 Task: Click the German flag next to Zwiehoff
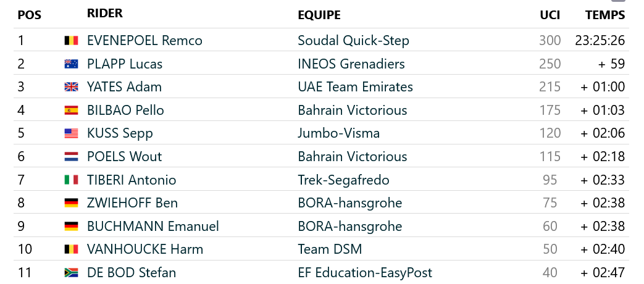71,203
